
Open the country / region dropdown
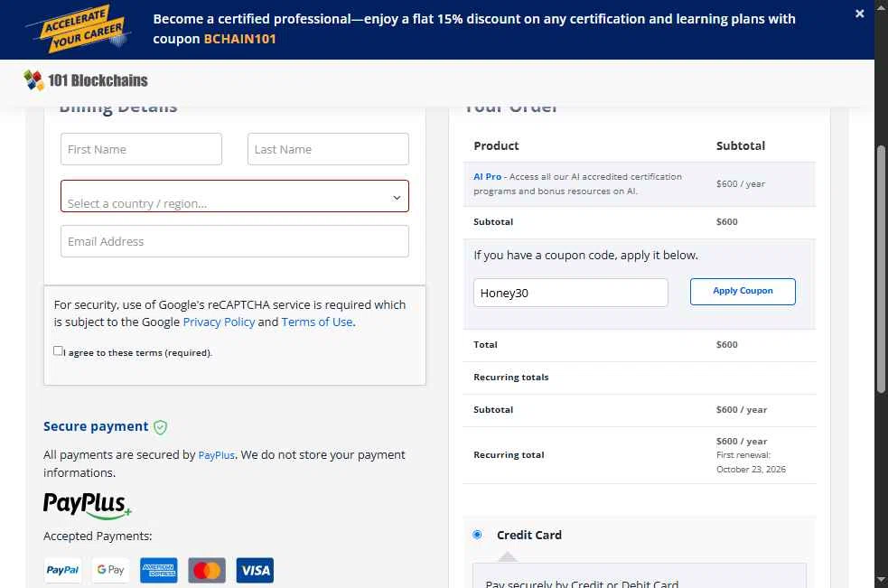tap(235, 196)
